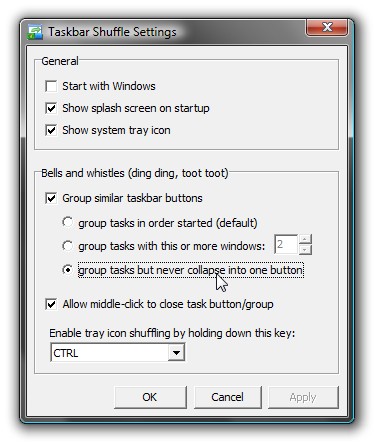This screenshot has height=444, width=374.
Task: Toggle Allow middle-click to close task button
Action: (51, 304)
